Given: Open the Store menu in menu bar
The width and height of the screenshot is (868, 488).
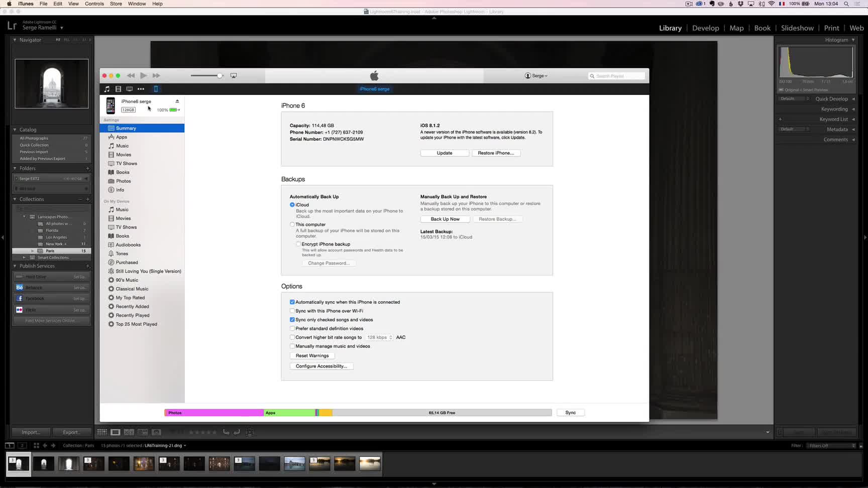Looking at the screenshot, I should [116, 4].
